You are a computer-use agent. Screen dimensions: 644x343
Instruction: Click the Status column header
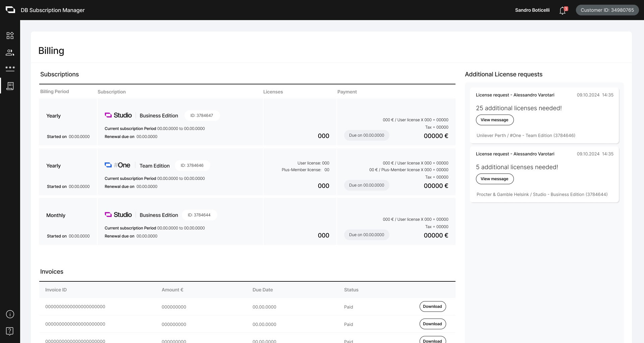click(x=351, y=290)
